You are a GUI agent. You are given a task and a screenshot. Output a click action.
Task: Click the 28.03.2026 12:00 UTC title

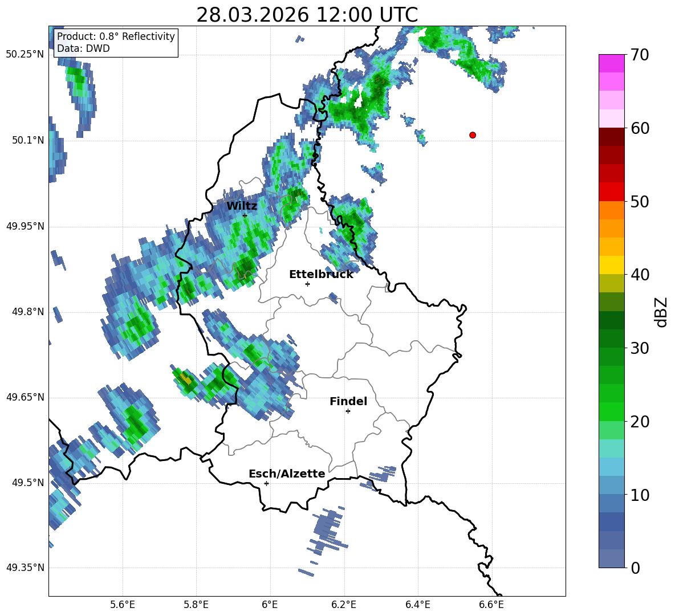click(x=307, y=15)
